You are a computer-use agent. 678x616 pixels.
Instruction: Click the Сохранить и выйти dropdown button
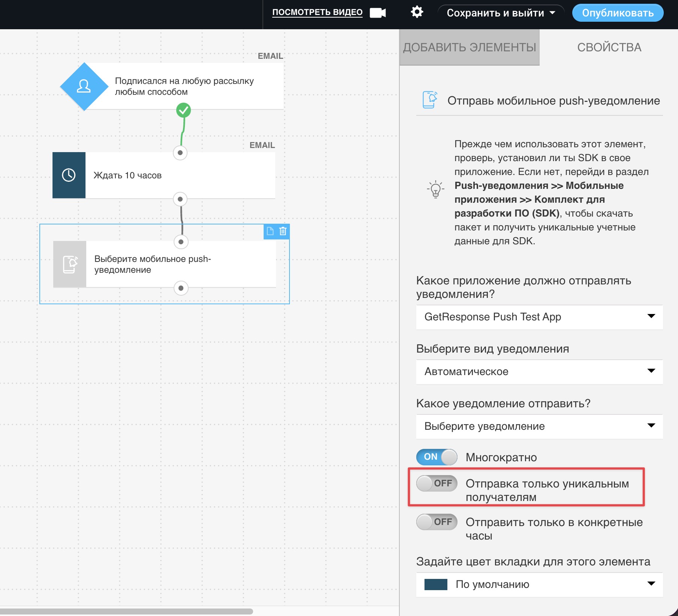coord(500,13)
